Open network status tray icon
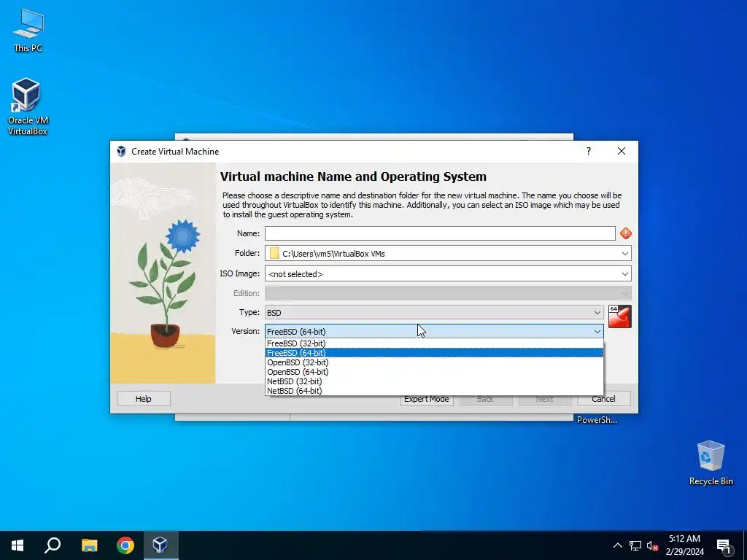 pos(635,545)
